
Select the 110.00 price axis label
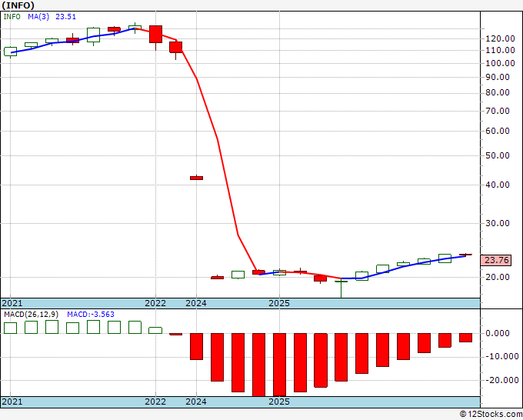click(500, 50)
